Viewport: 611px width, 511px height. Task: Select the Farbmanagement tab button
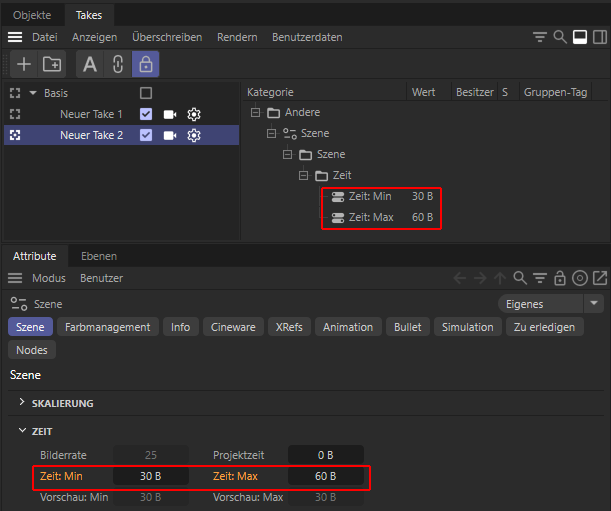point(108,327)
